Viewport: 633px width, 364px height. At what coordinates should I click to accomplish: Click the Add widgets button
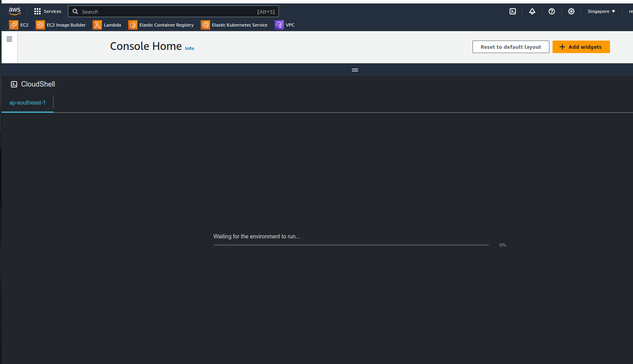pyautogui.click(x=581, y=47)
